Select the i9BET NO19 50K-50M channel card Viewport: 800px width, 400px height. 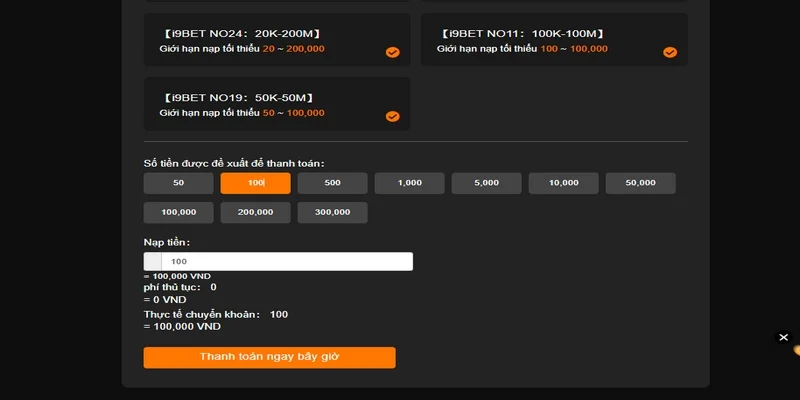point(277,104)
